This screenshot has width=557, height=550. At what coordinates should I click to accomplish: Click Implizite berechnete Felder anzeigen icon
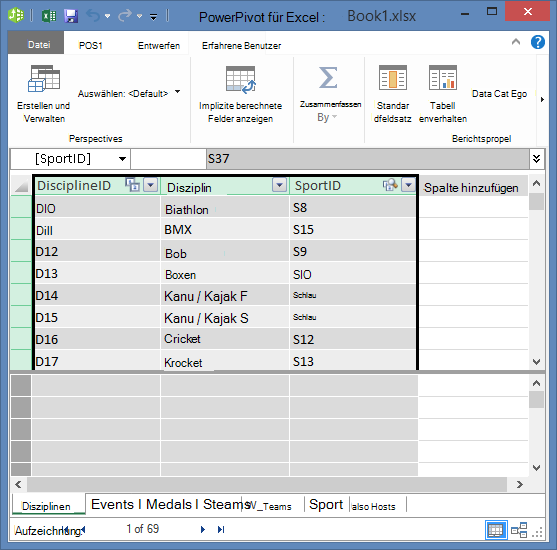240,80
